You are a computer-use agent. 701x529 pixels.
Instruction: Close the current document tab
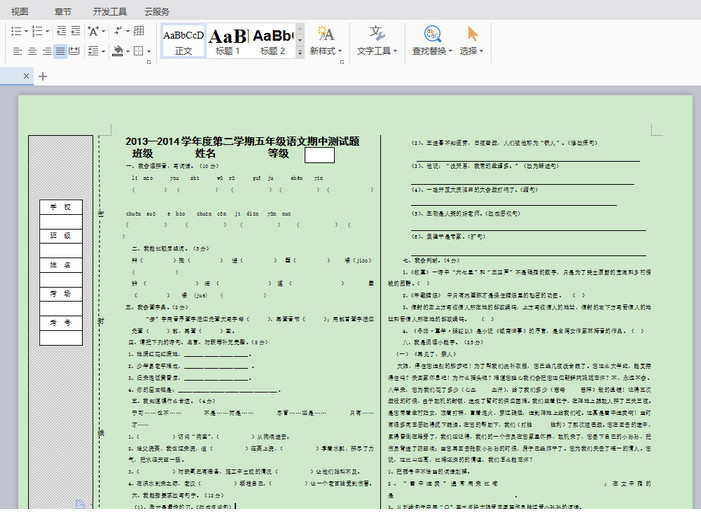click(26, 76)
